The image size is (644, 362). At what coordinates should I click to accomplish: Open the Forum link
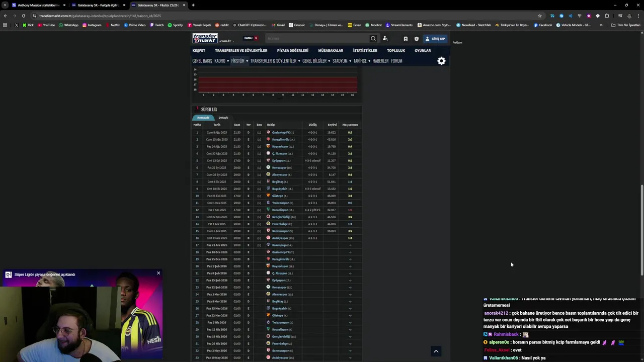tap(396, 61)
